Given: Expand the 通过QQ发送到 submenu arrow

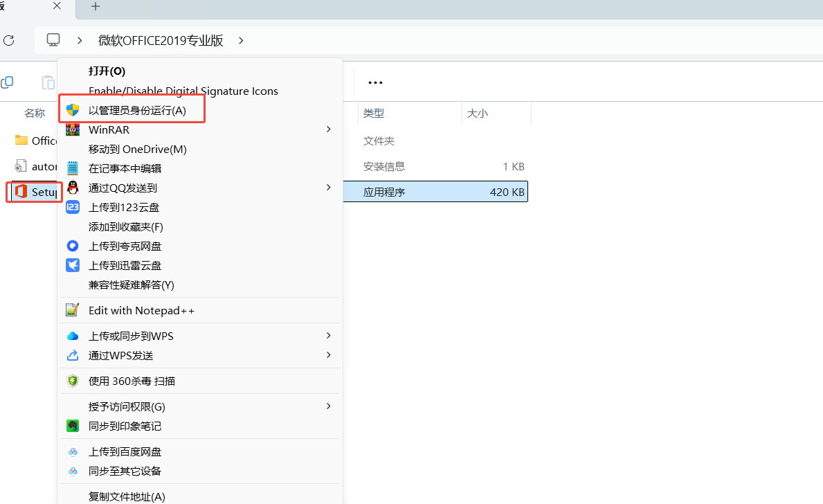Looking at the screenshot, I should [x=329, y=188].
